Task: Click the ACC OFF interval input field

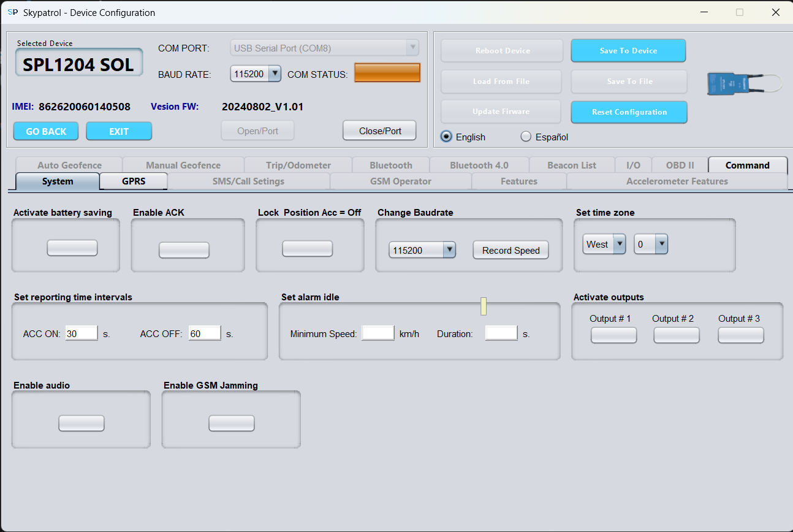Action: [205, 333]
